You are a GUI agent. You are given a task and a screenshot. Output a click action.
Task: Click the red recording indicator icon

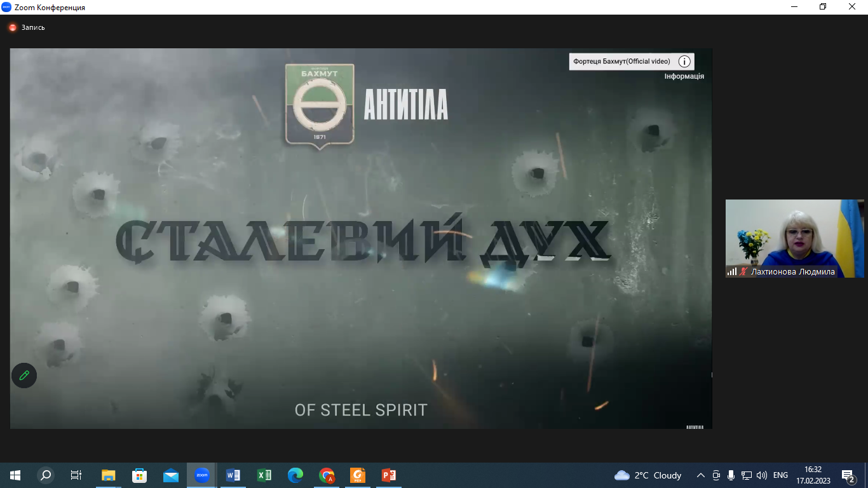(12, 27)
